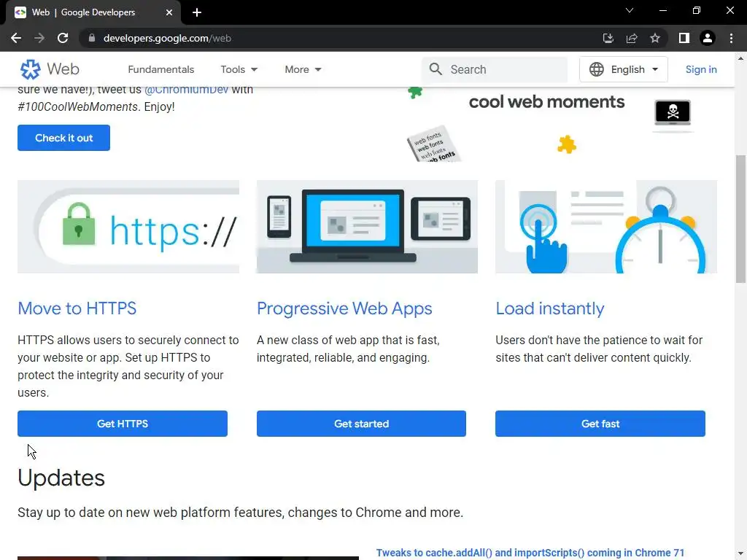Click the scrollbar up arrow

(x=740, y=58)
